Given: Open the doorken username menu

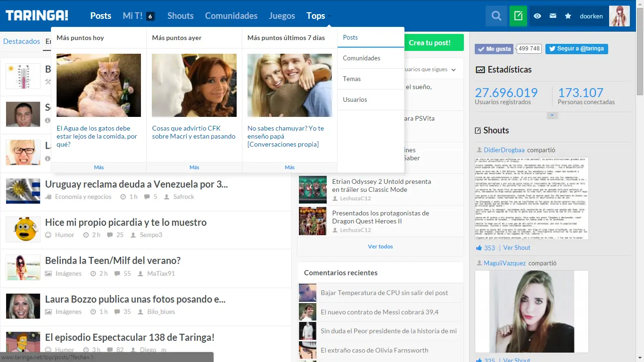Looking at the screenshot, I should (x=591, y=16).
